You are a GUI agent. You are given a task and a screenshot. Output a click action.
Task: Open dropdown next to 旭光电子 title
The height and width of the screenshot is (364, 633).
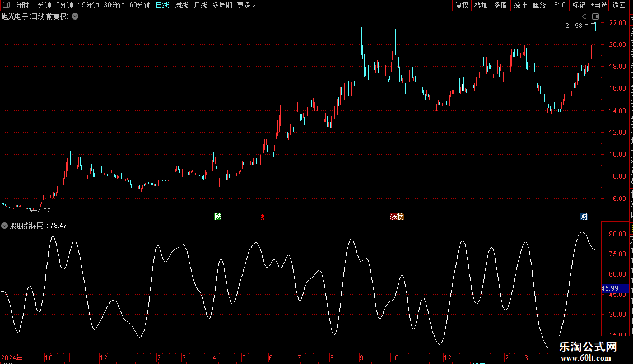[x=75, y=17]
